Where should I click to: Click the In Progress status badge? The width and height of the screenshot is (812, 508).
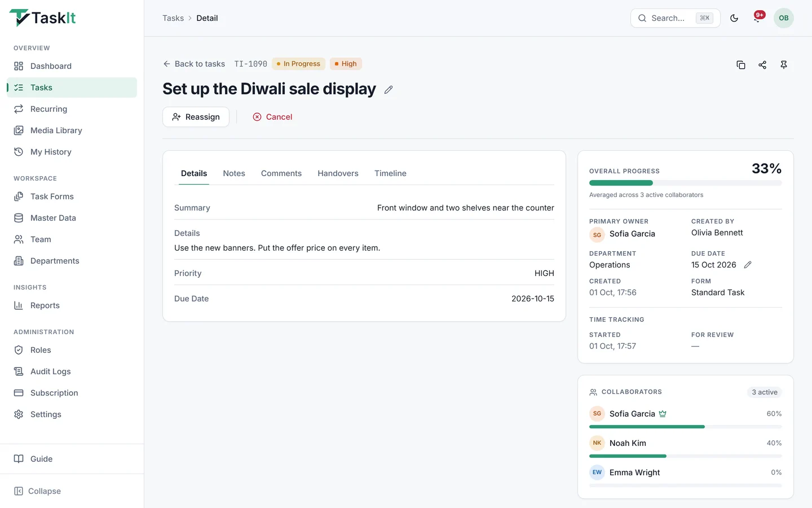298,64
